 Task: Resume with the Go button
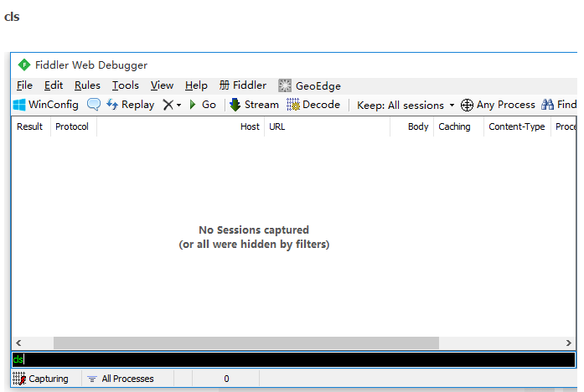coord(203,105)
